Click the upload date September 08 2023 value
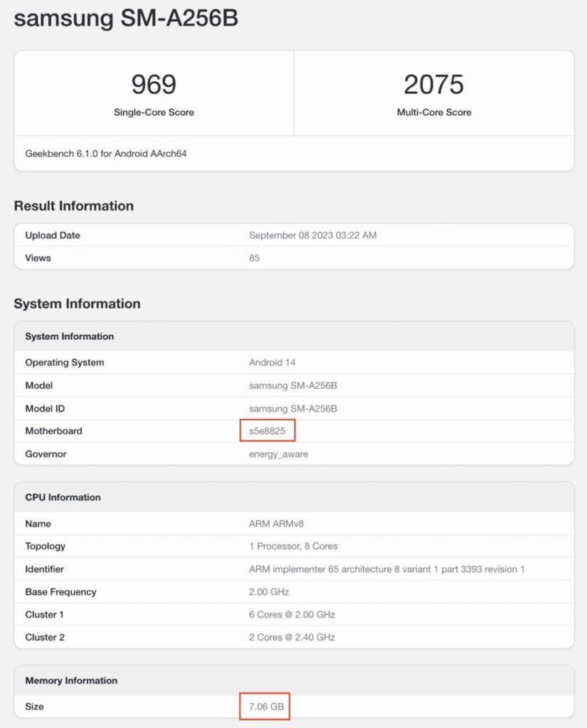 pos(312,235)
